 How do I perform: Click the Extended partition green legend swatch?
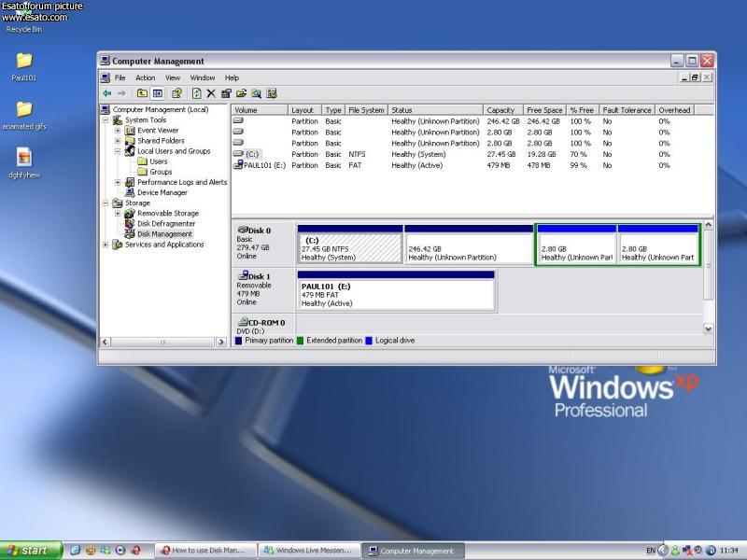tap(300, 341)
